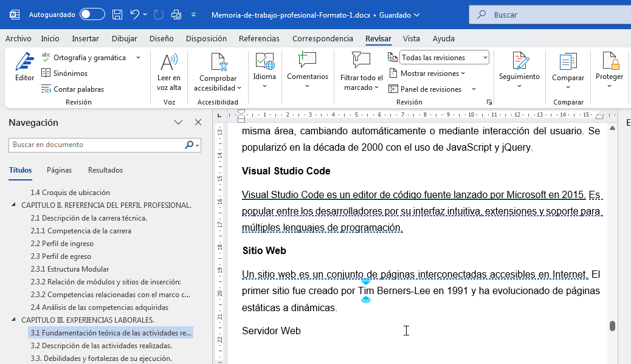Open the Páginas navigation tab

60,170
